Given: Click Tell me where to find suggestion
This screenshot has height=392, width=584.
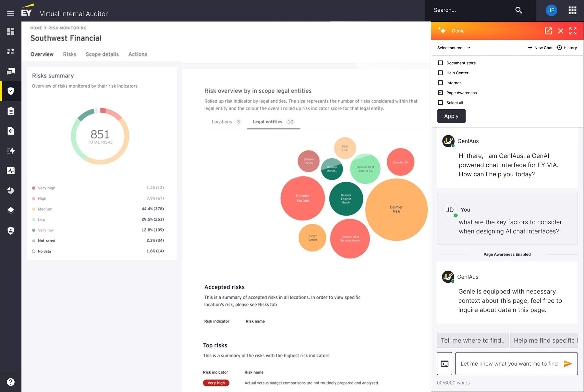Looking at the screenshot, I should [x=472, y=340].
